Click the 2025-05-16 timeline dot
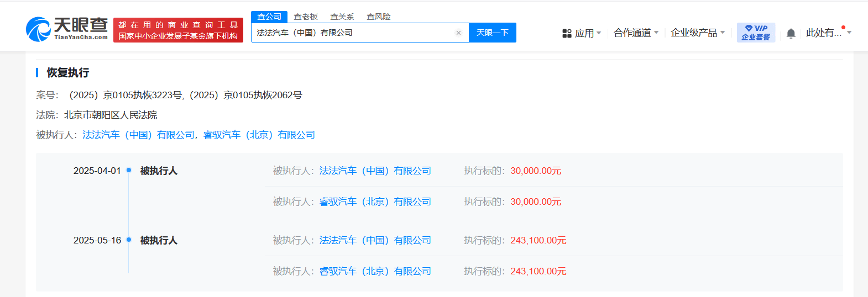868x297 pixels. click(x=129, y=240)
